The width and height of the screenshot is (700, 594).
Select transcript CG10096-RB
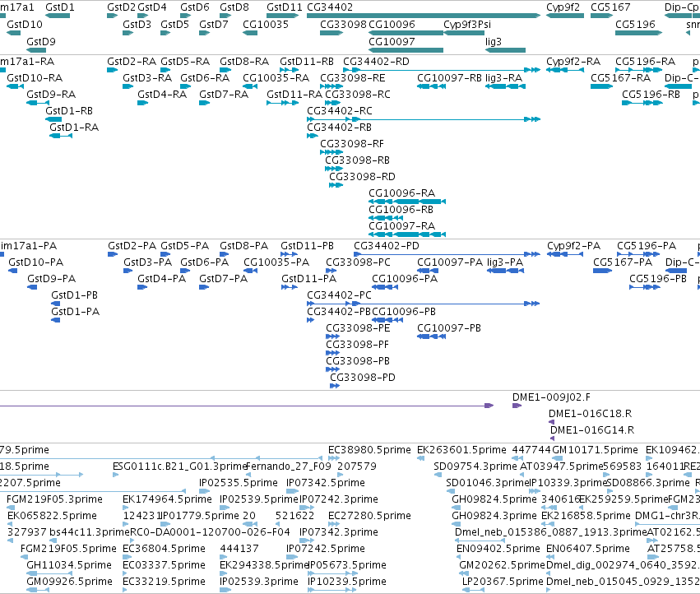click(401, 210)
